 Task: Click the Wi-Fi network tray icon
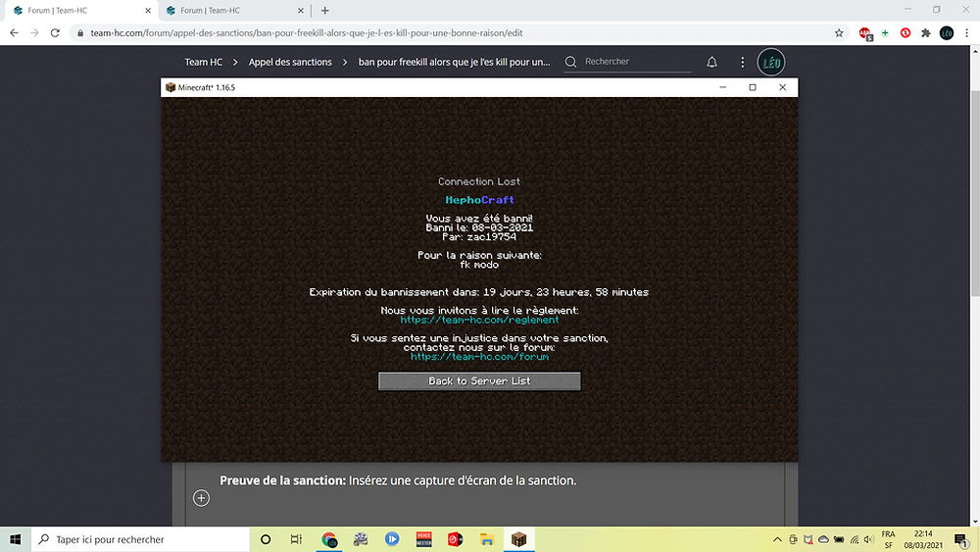pos(854,539)
